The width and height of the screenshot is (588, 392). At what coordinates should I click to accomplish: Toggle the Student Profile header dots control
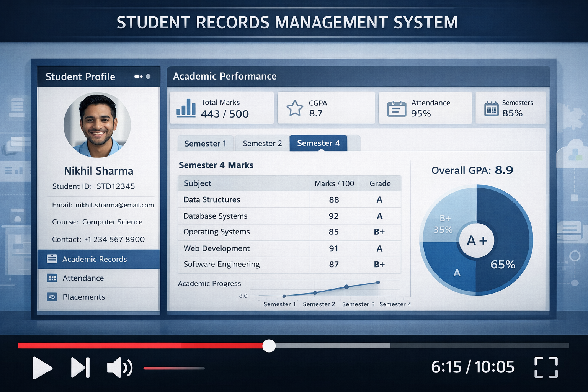point(142,77)
